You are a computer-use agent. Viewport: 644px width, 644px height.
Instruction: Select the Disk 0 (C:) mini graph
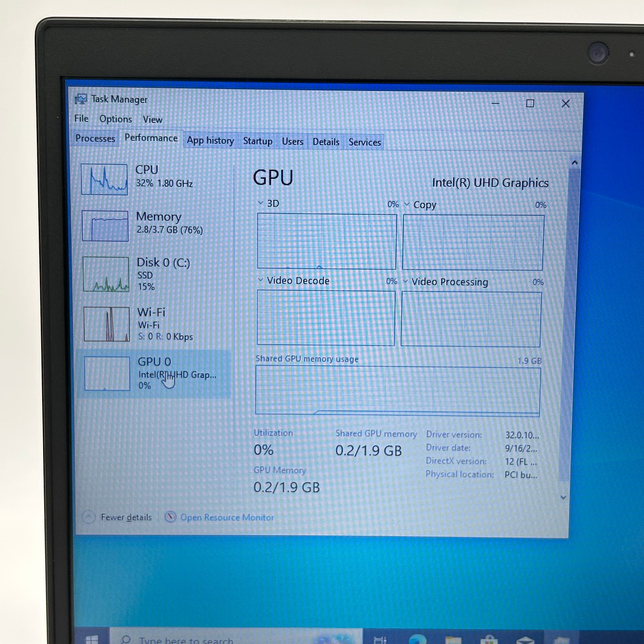106,274
